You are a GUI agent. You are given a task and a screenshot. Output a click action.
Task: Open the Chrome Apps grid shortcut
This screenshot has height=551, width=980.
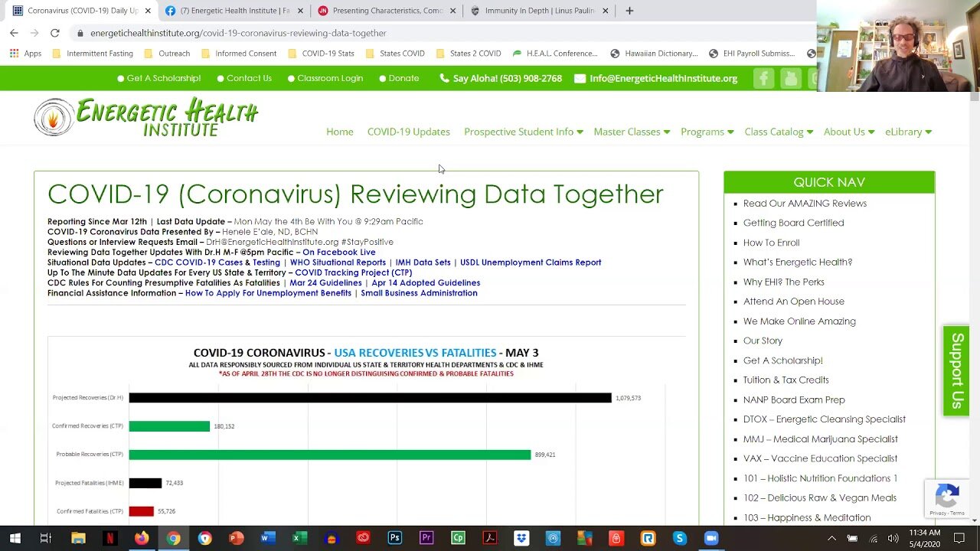tap(25, 54)
